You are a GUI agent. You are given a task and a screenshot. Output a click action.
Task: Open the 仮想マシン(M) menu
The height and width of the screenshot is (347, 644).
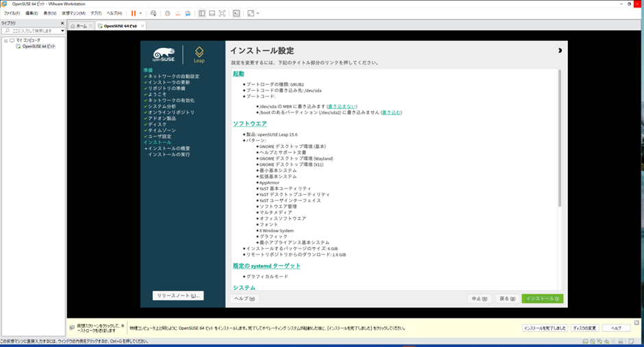(73, 13)
